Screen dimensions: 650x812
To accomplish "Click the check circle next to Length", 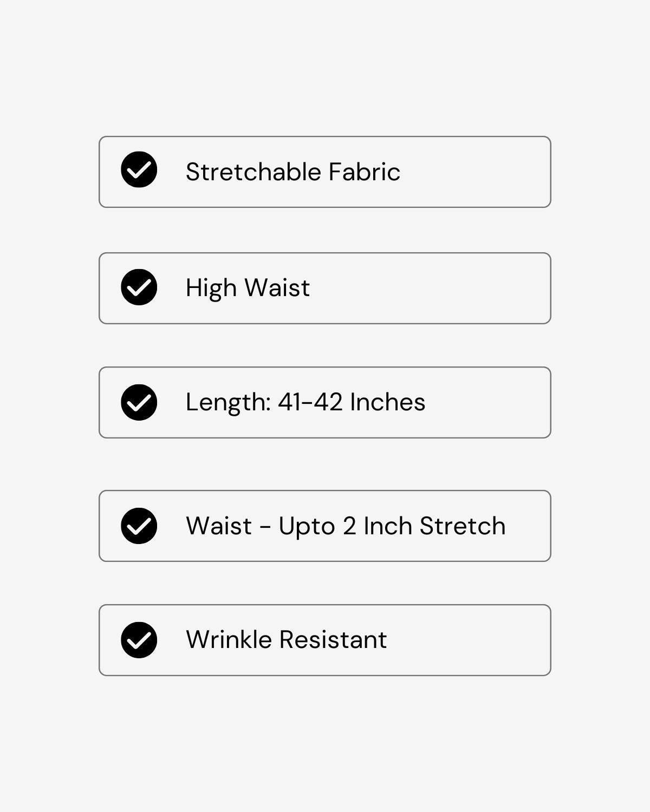I will click(139, 402).
